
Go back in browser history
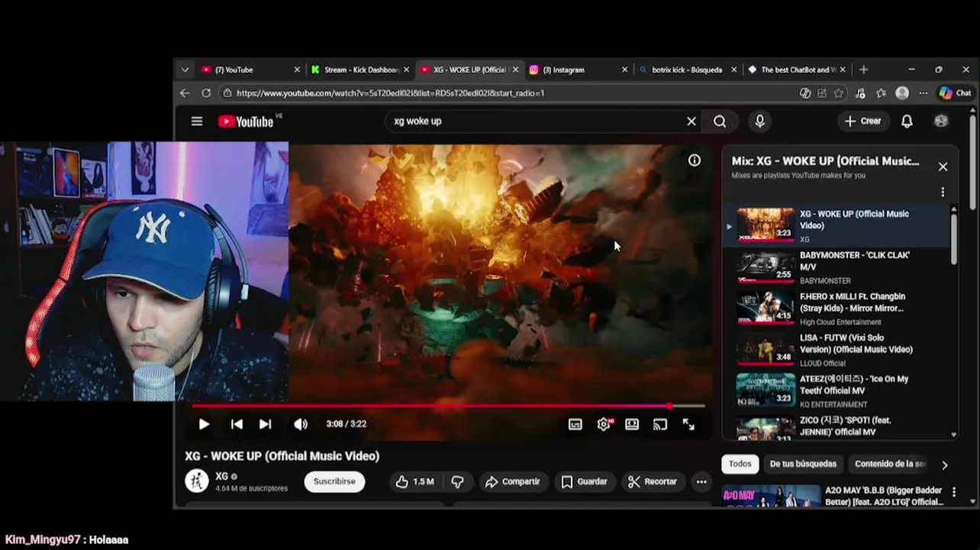coord(185,92)
